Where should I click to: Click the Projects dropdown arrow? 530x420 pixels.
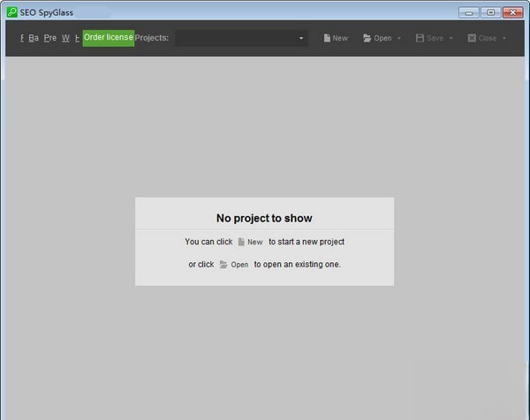[x=301, y=38]
